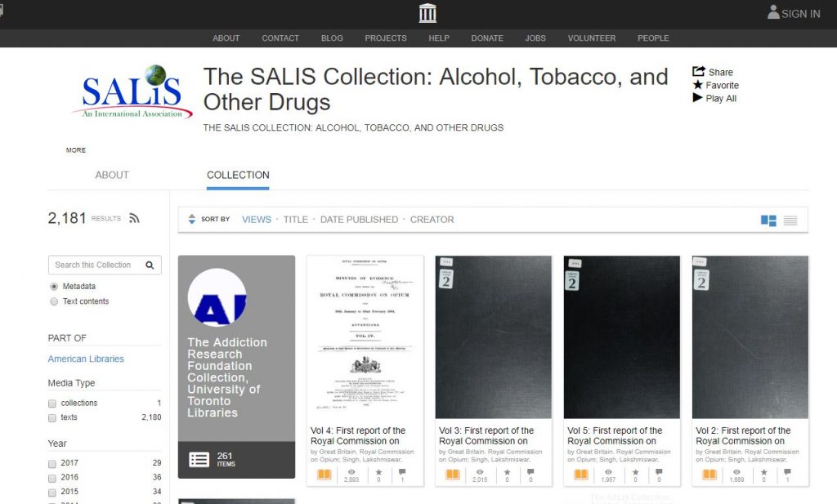Select the Metadata radio button
Screen dimensions: 837x504
point(54,287)
